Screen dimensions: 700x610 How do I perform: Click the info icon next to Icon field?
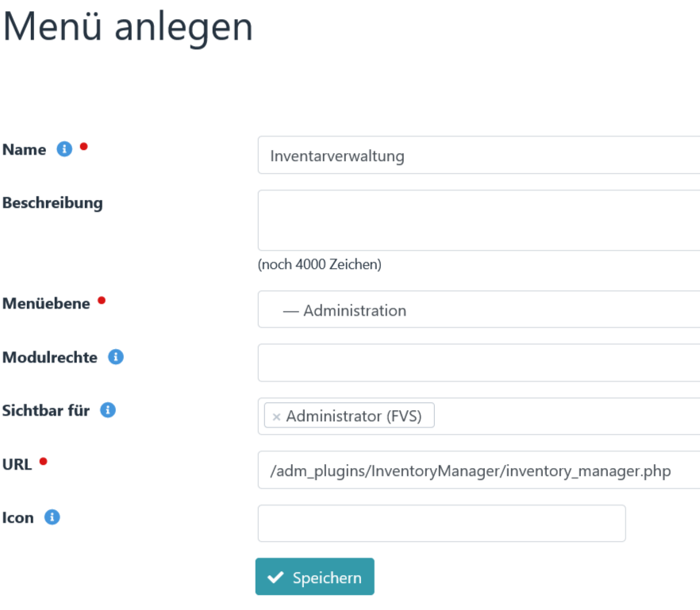coord(51,517)
